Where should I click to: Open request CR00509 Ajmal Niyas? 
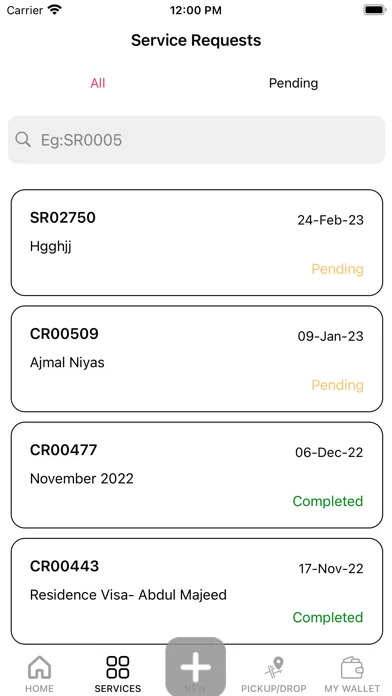[x=197, y=359]
